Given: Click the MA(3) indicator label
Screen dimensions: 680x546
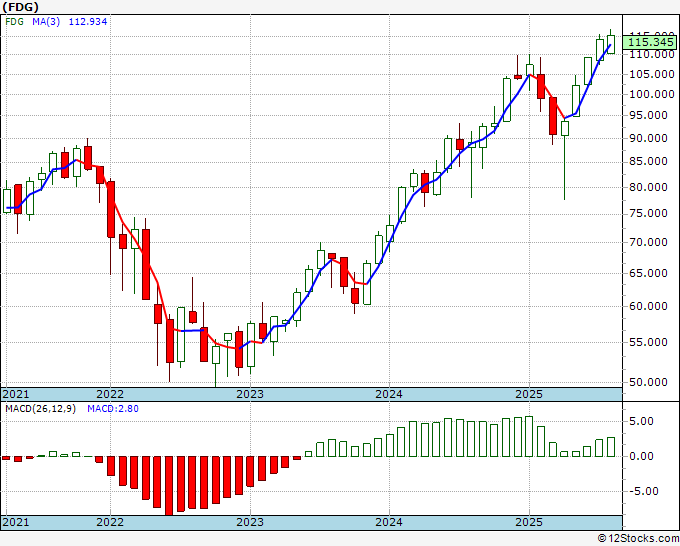Looking at the screenshot, I should tap(46, 21).
